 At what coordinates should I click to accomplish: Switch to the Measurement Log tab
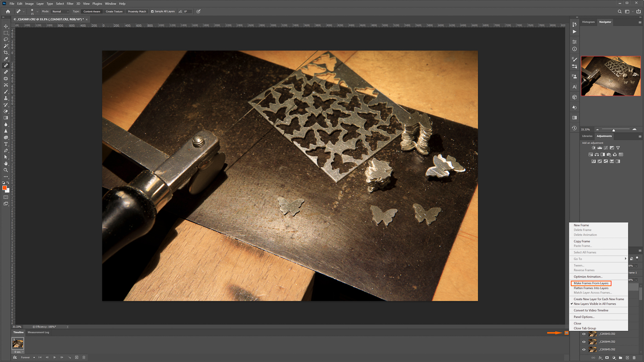point(38,331)
